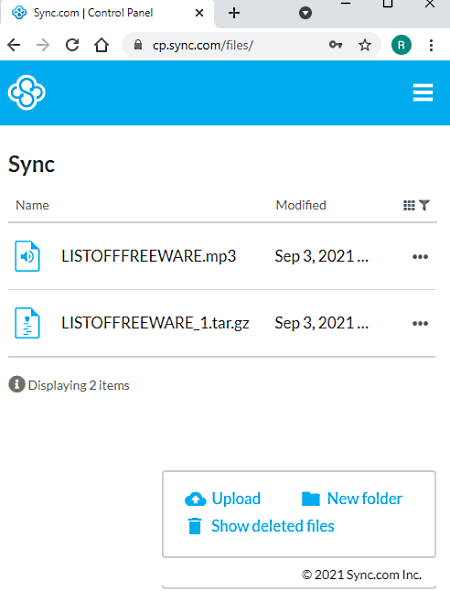
Task: Go back in browser
Action: point(14,45)
